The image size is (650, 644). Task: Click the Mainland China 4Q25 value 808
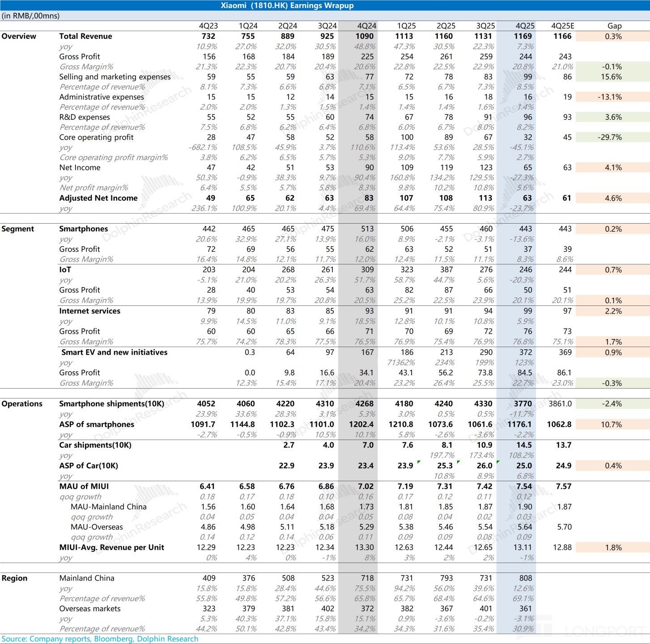click(x=525, y=578)
